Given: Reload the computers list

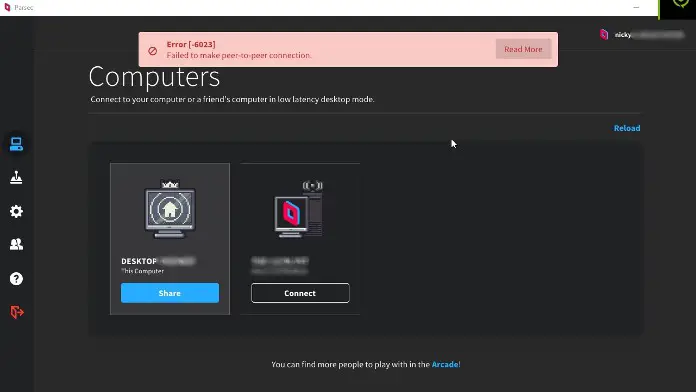Looking at the screenshot, I should pyautogui.click(x=627, y=128).
